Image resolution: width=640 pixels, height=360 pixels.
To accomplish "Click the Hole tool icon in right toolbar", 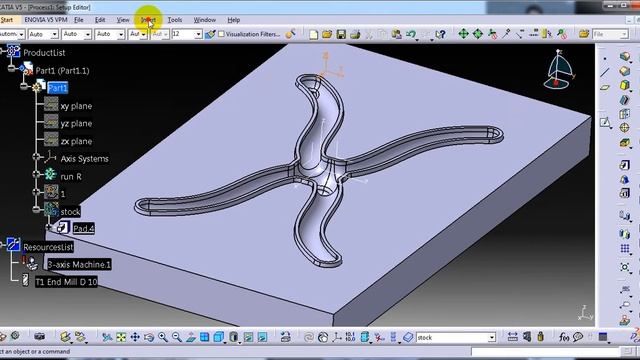I will tap(624, 127).
